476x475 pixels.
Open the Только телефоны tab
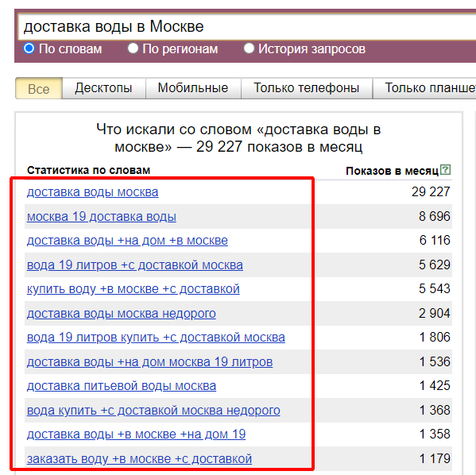307,88
